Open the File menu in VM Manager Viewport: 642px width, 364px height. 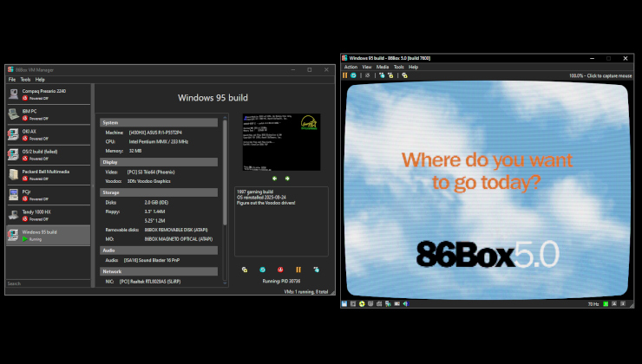tap(12, 79)
